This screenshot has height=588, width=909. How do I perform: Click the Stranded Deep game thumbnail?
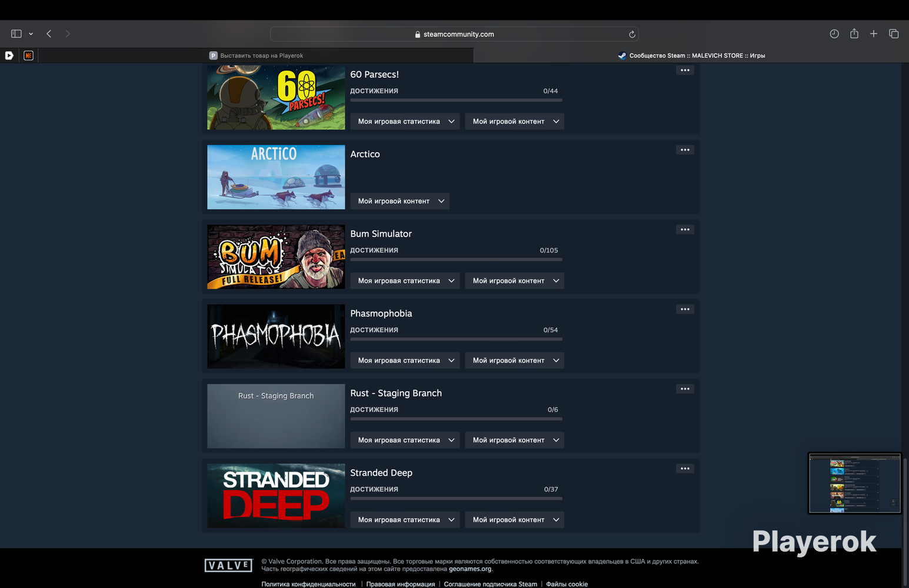click(276, 496)
